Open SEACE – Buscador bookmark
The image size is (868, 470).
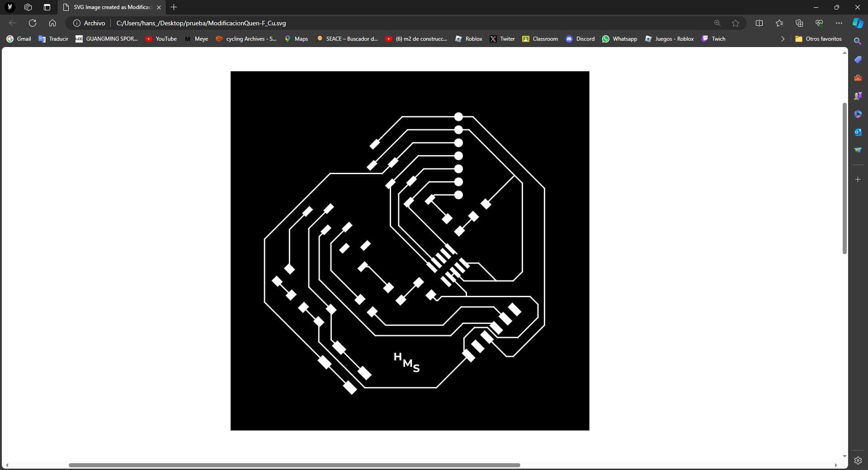point(347,39)
